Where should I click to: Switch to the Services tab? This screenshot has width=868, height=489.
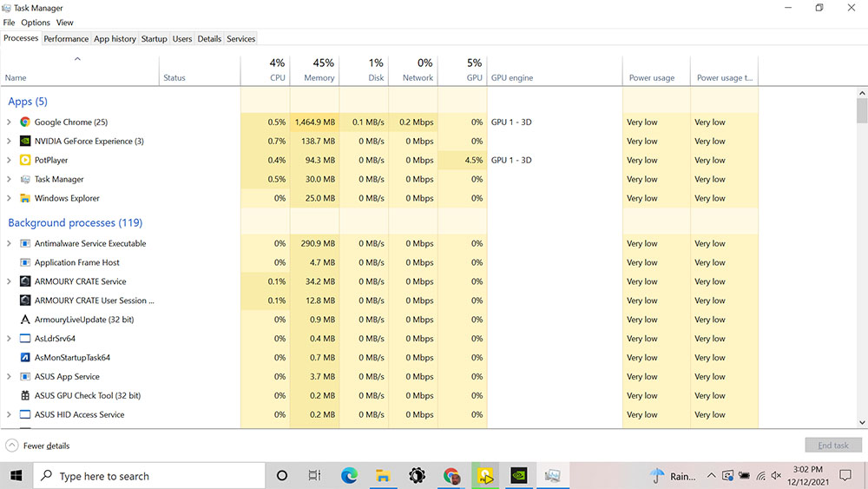point(240,39)
